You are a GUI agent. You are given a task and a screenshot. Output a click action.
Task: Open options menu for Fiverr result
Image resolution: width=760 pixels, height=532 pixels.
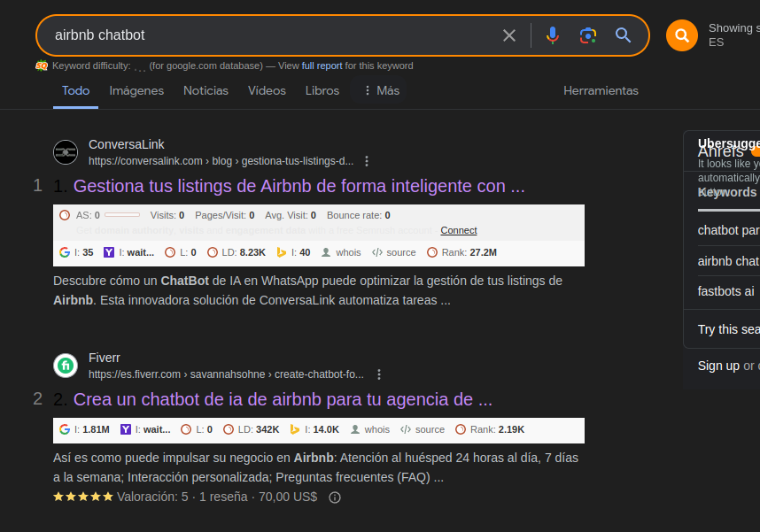(x=379, y=374)
